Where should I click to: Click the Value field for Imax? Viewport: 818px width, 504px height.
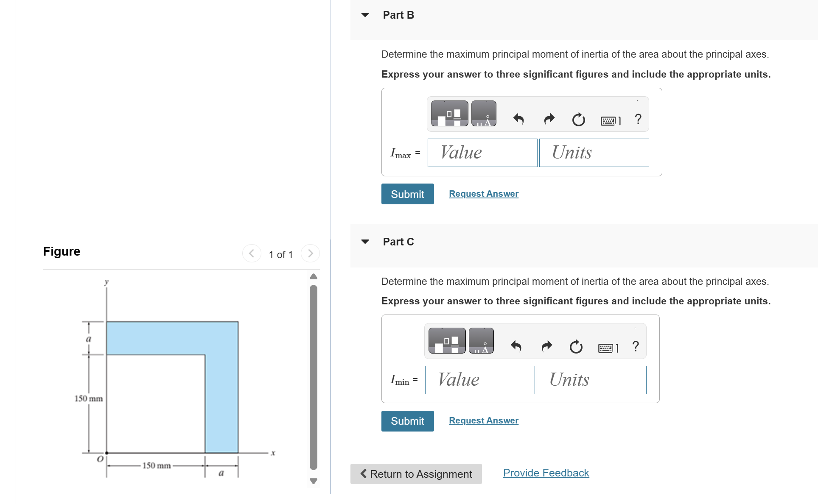coord(482,153)
